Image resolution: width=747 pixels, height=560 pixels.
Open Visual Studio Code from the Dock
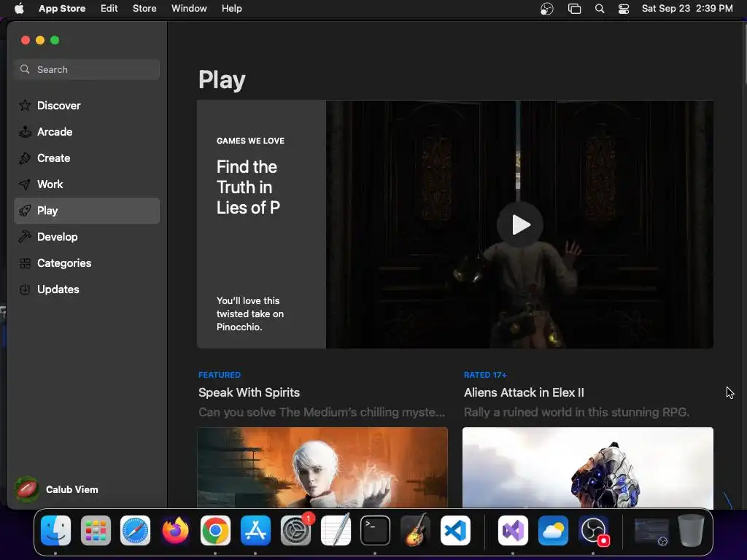point(455,531)
